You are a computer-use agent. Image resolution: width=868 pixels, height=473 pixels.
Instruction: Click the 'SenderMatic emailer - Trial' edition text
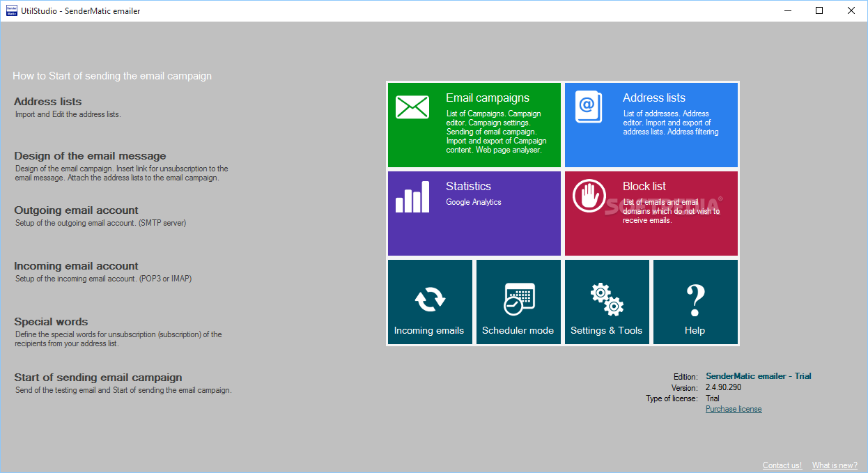tap(759, 376)
